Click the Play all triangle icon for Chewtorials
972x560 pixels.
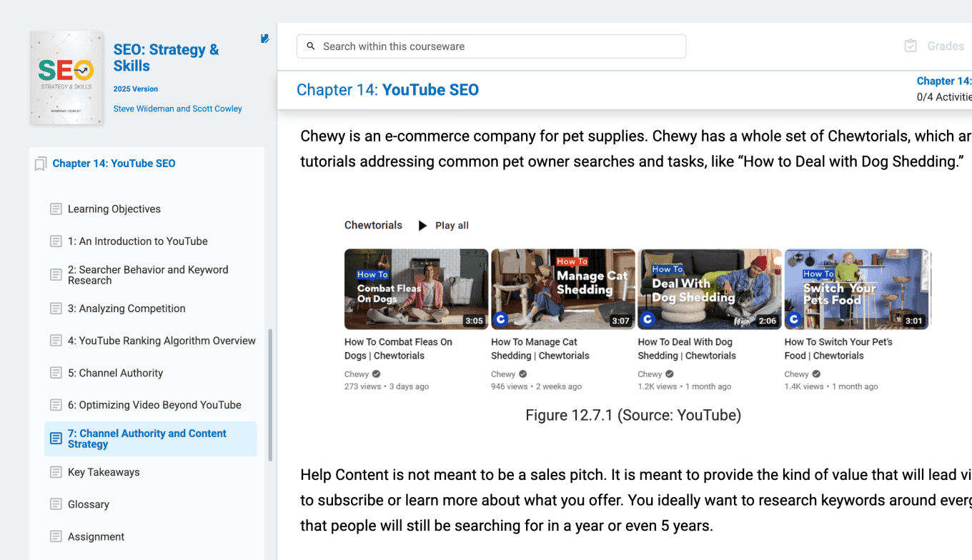(422, 226)
